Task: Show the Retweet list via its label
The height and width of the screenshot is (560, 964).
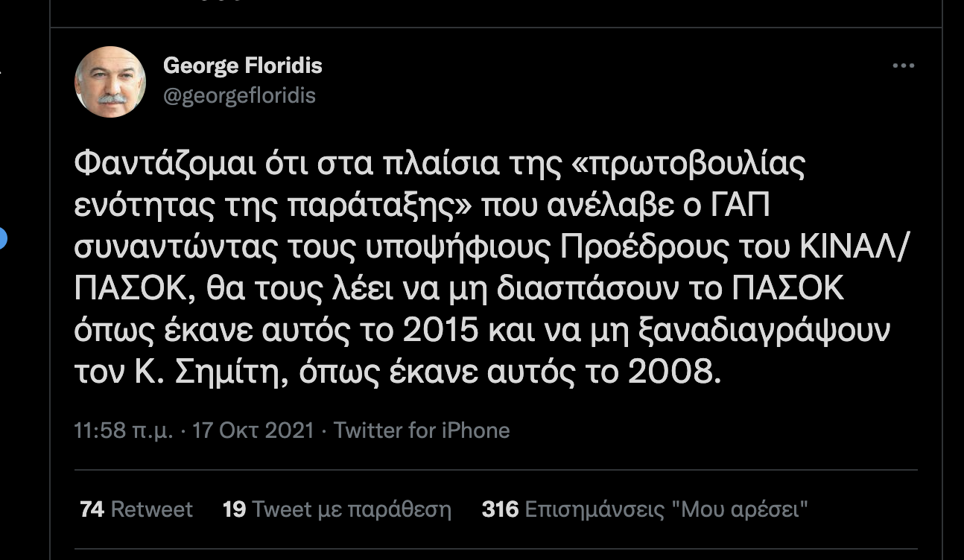Action: pos(152,509)
